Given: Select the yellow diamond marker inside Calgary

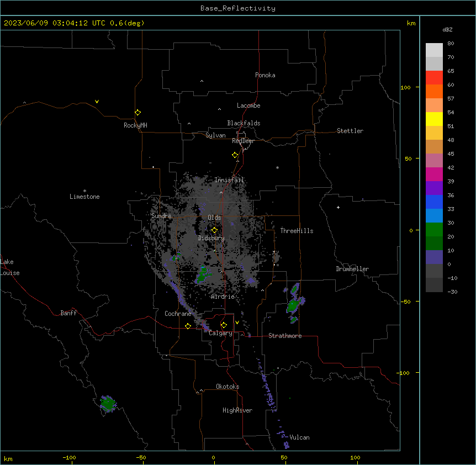Looking at the screenshot, I should 224,325.
